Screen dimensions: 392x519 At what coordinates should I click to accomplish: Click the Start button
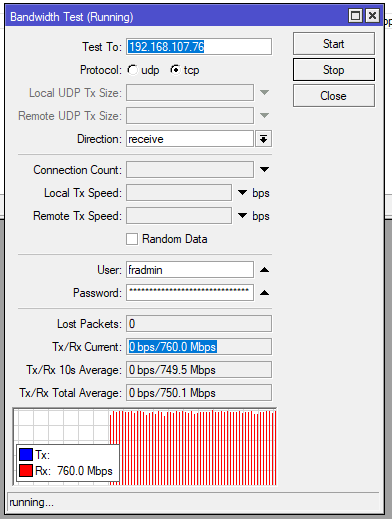(334, 44)
